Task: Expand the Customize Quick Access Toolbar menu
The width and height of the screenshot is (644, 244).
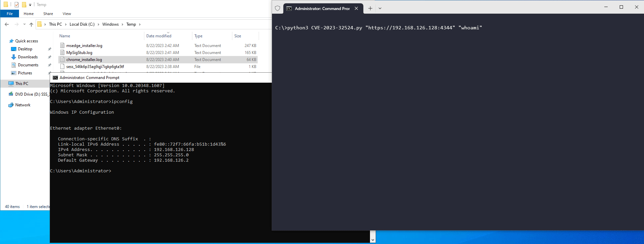Action: (30, 5)
